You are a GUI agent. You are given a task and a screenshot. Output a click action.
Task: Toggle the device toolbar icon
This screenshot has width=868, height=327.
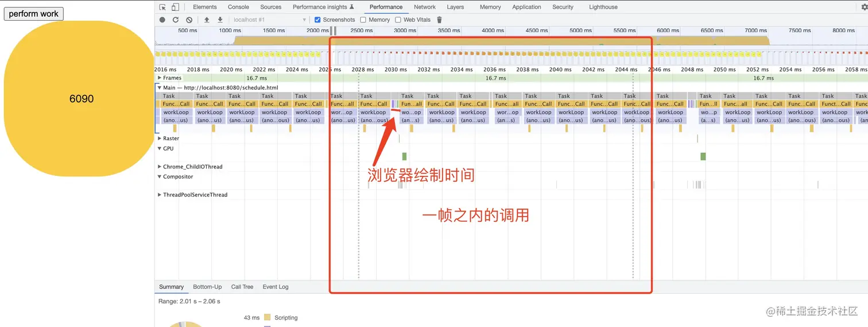tap(175, 7)
